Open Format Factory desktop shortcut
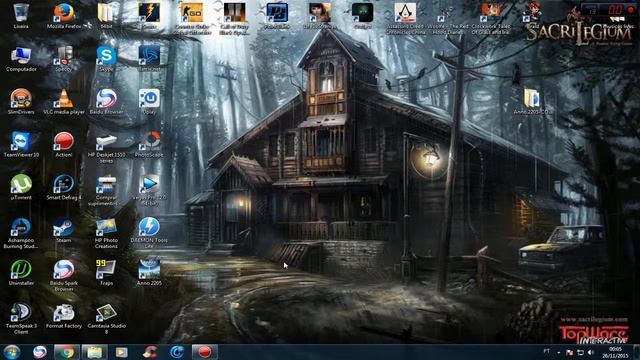 pos(64,316)
